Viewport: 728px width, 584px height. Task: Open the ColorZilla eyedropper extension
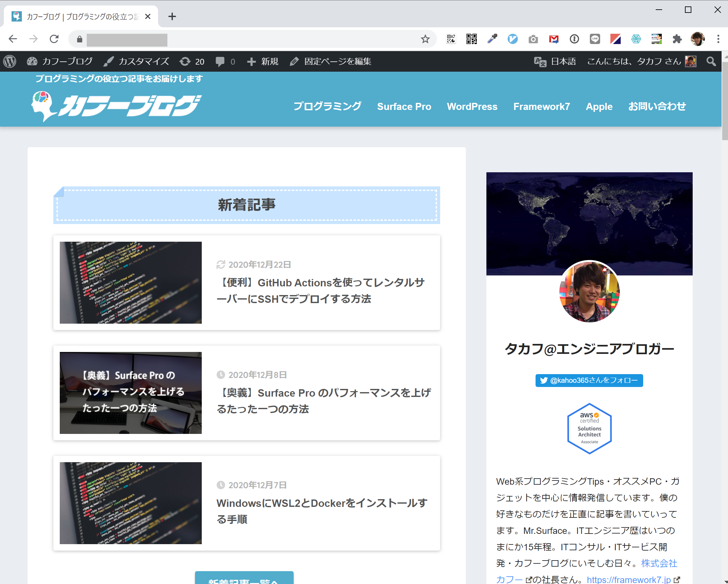pos(492,39)
